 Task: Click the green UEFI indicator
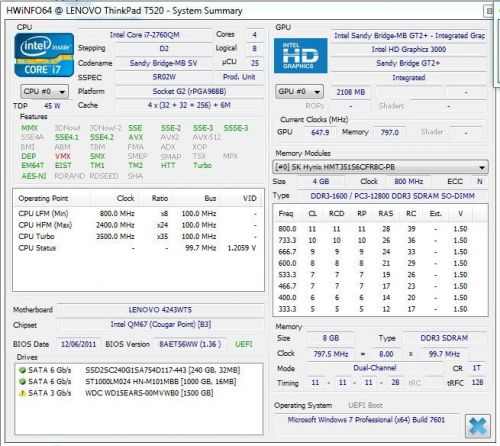244,344
